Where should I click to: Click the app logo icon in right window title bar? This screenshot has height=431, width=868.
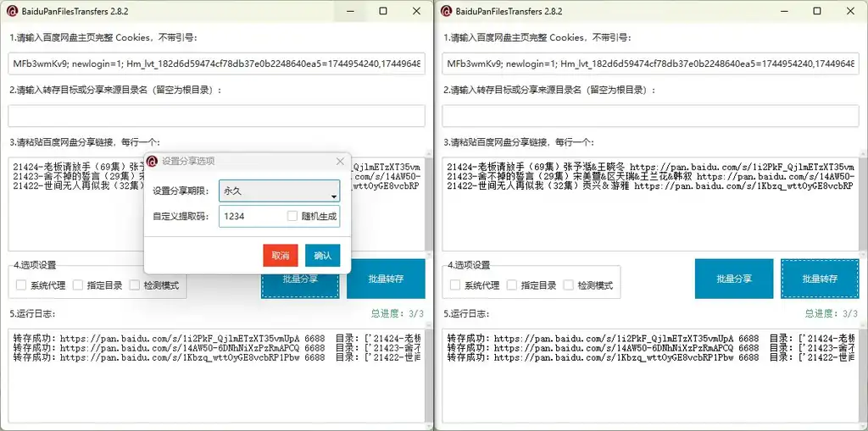(446, 11)
